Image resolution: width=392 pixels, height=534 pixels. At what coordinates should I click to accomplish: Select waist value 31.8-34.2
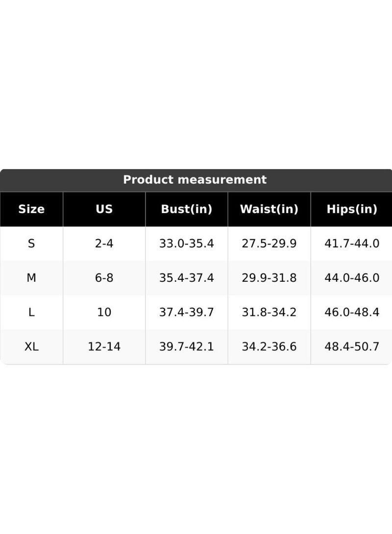coord(269,312)
